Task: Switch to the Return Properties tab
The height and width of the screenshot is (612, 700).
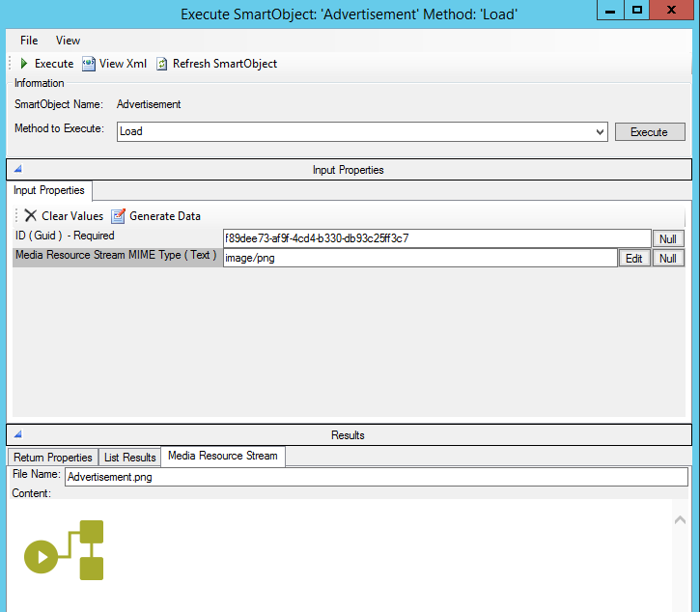Action: coord(53,458)
